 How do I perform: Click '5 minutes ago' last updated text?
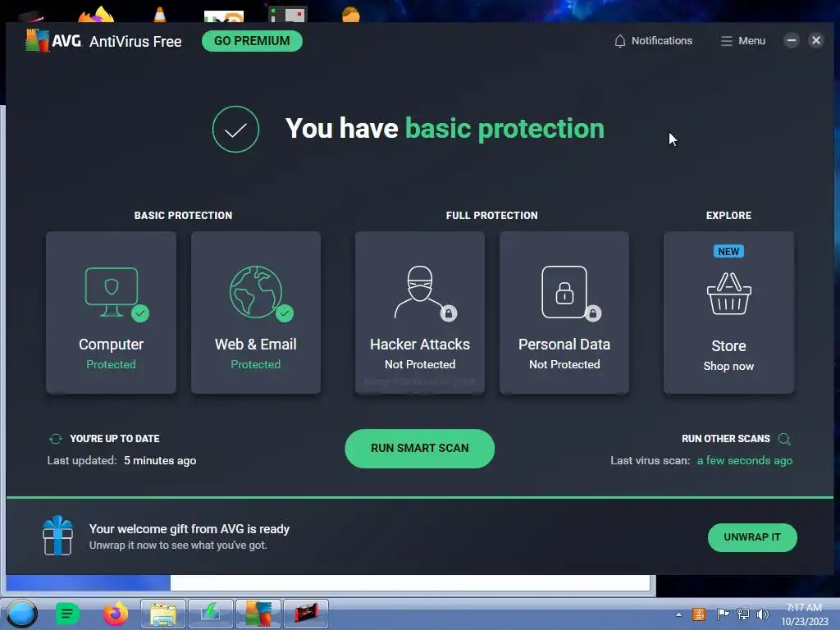(x=160, y=460)
